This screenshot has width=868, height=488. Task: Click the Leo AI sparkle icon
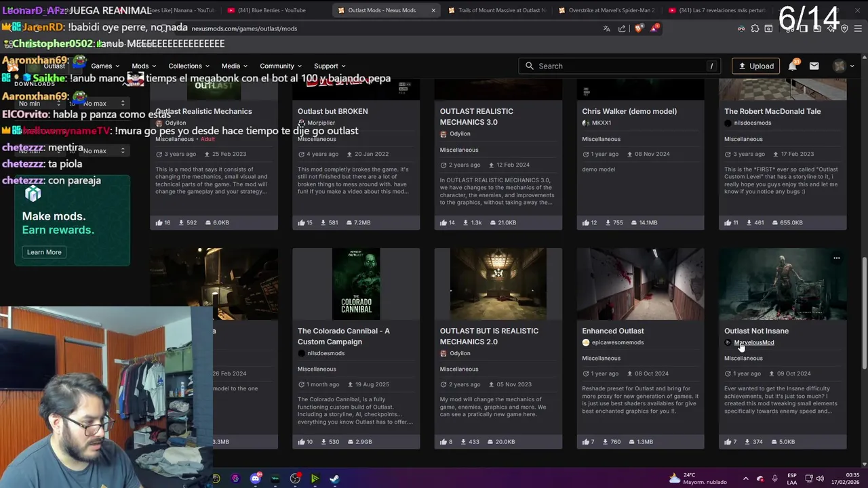click(832, 28)
